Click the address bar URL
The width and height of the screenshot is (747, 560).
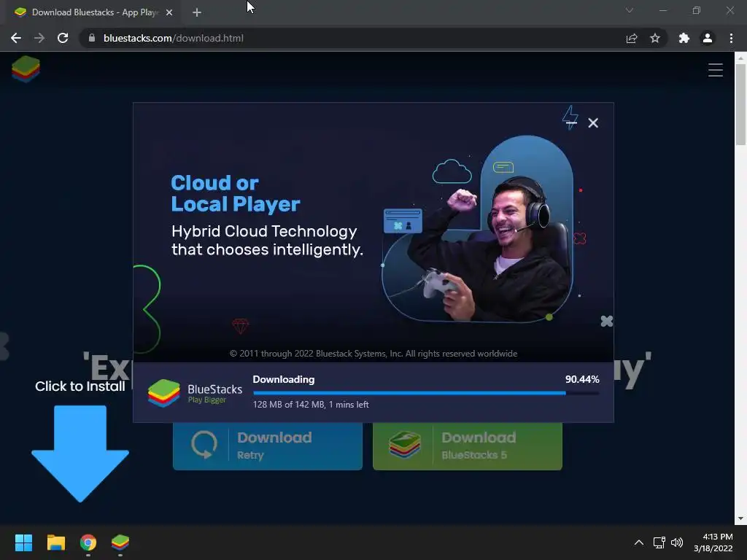point(174,38)
